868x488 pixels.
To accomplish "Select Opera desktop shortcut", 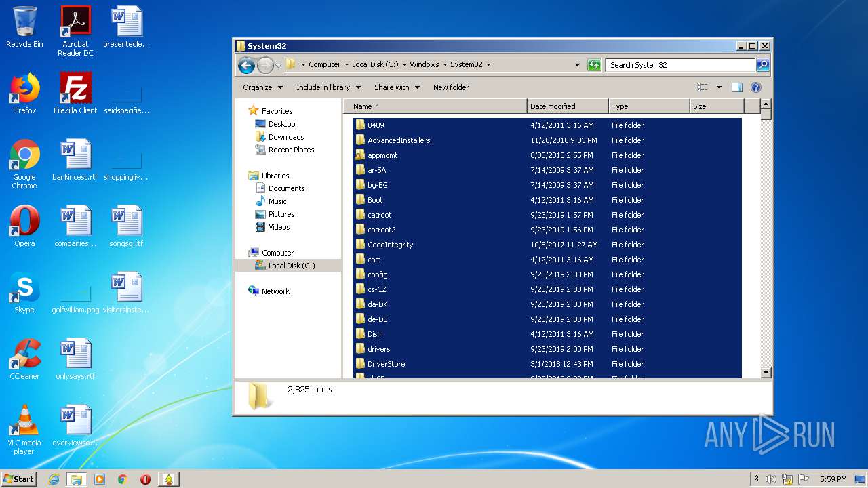I will [x=24, y=226].
